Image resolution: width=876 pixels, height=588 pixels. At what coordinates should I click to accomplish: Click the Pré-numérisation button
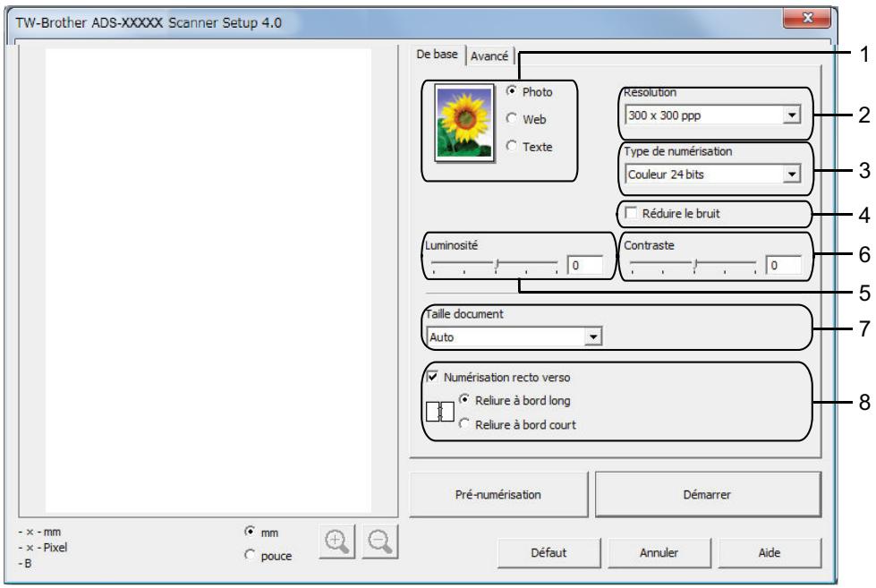click(498, 495)
